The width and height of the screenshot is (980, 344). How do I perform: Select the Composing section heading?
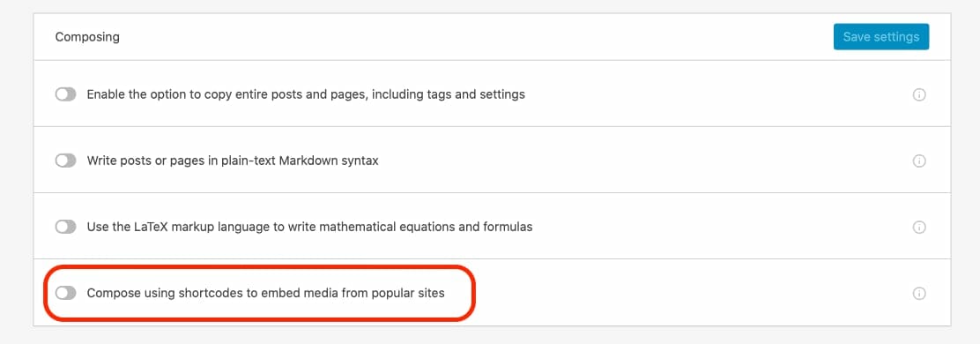[x=87, y=37]
